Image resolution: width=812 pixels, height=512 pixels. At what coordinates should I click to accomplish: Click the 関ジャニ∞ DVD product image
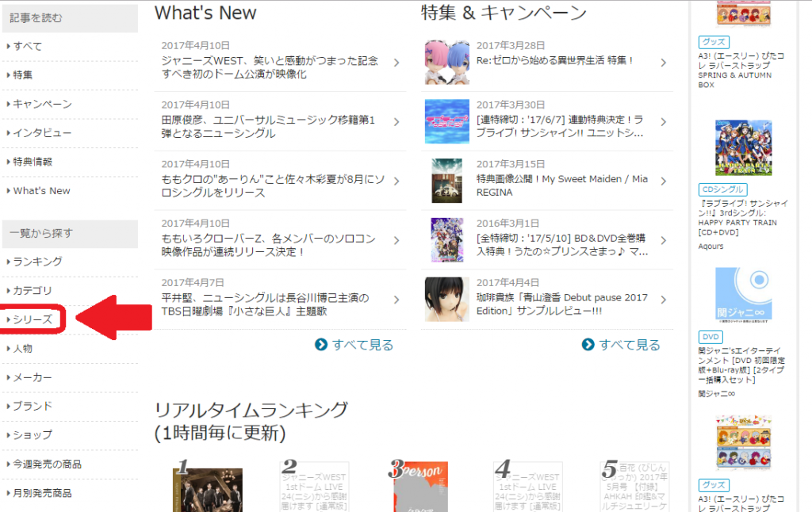point(744,295)
